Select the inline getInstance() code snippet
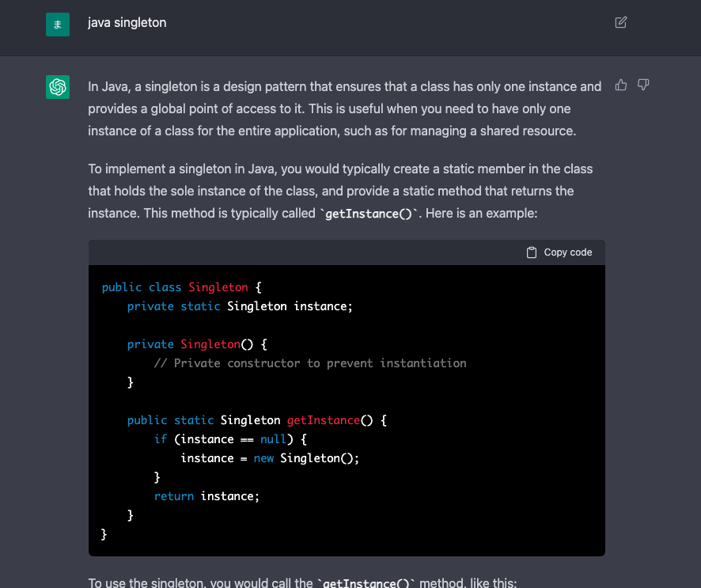The height and width of the screenshot is (588, 701). [369, 213]
